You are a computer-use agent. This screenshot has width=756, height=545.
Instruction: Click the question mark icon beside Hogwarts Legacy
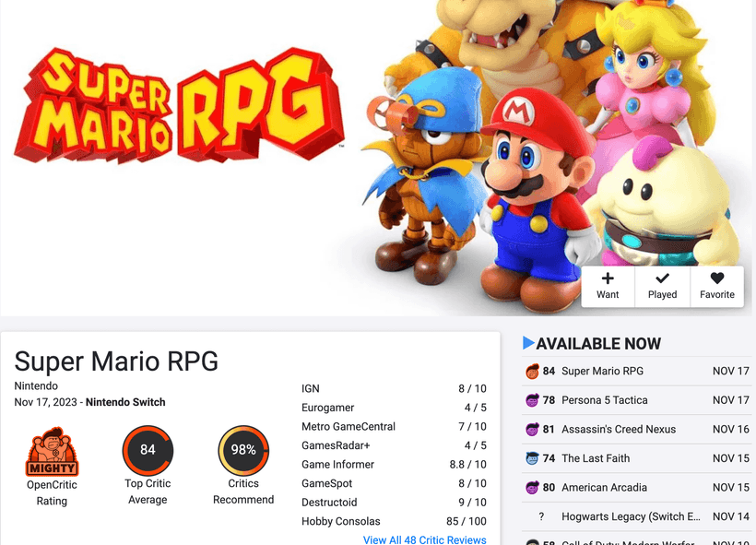540,516
